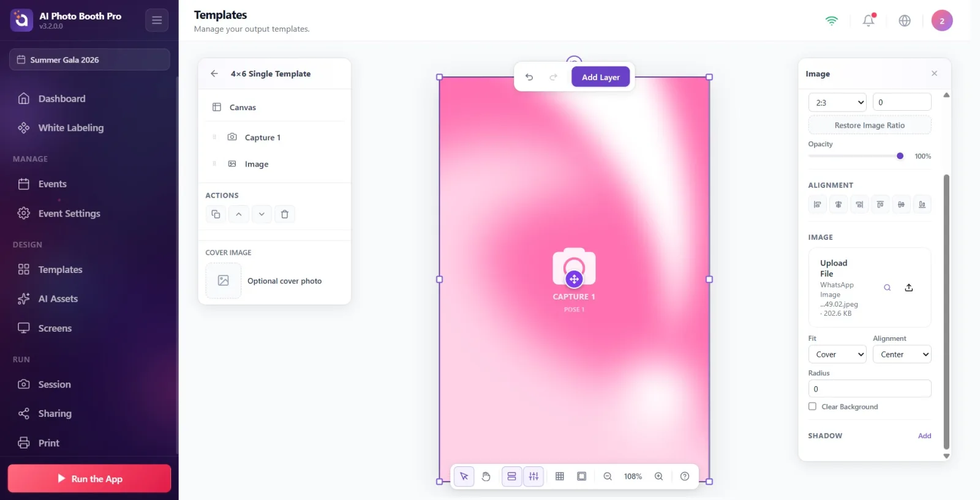The image size is (980, 500).
Task: Open the Cover fit dropdown
Action: point(837,354)
